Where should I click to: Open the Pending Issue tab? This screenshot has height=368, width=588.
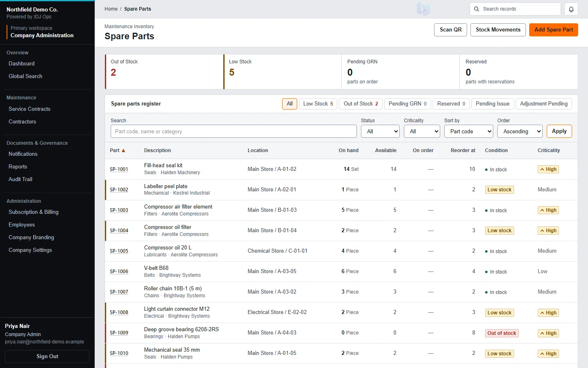(492, 104)
